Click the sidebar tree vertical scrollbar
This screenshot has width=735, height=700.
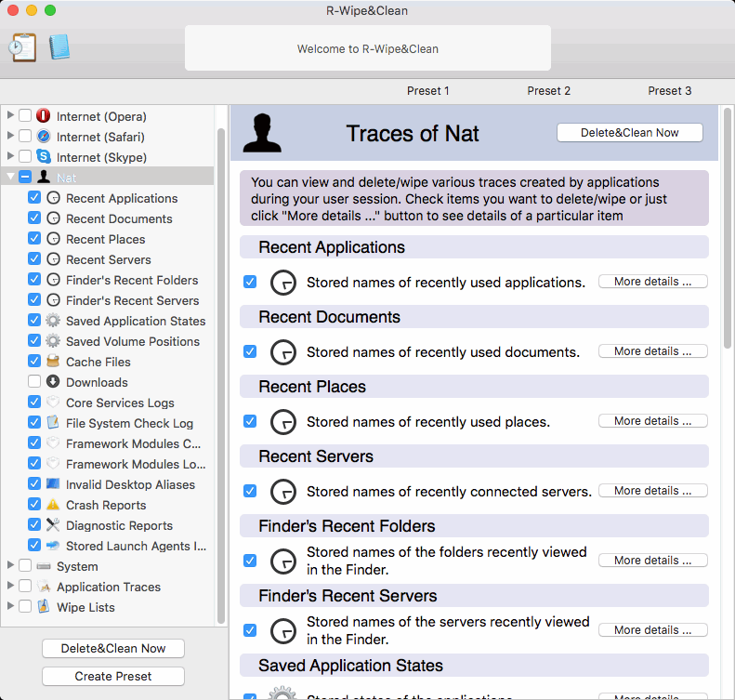221,375
